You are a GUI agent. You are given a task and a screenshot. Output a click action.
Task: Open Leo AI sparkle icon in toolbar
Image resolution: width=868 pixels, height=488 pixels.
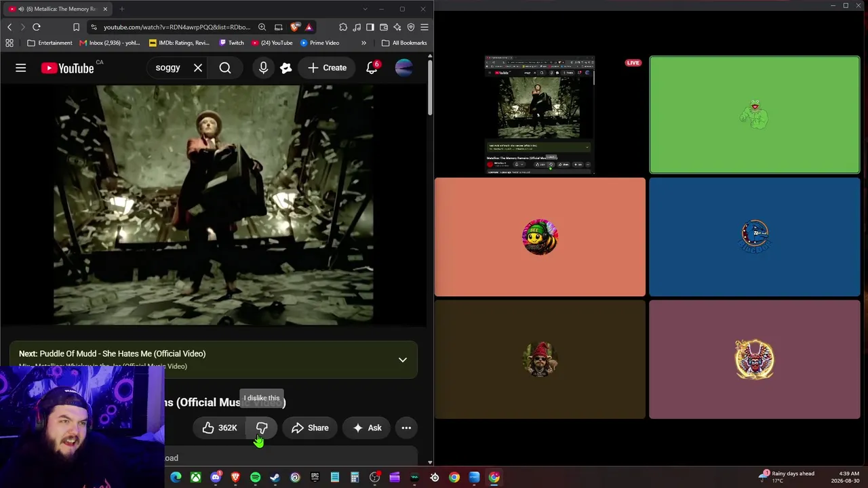[397, 27]
